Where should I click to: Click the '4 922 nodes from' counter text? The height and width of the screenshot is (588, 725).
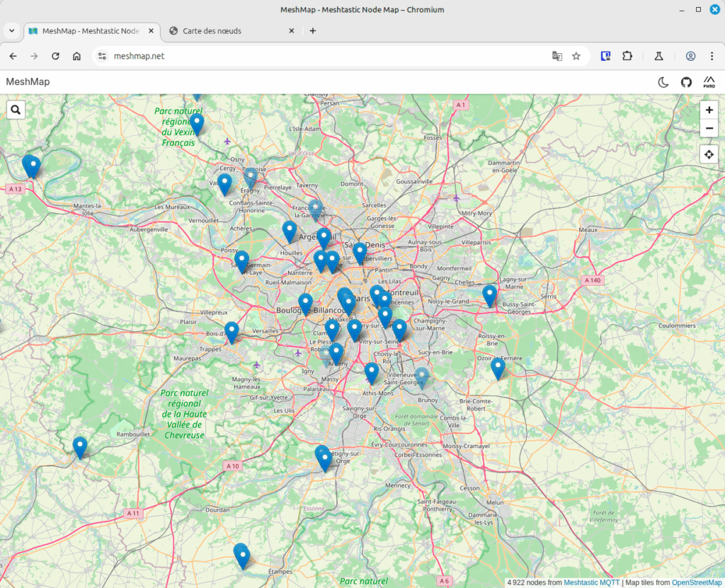[535, 582]
